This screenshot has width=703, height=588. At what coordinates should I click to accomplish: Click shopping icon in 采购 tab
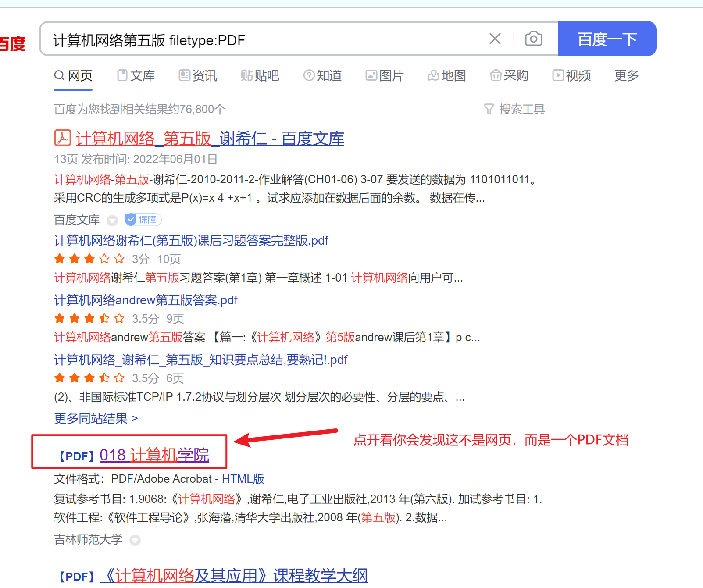(496, 75)
